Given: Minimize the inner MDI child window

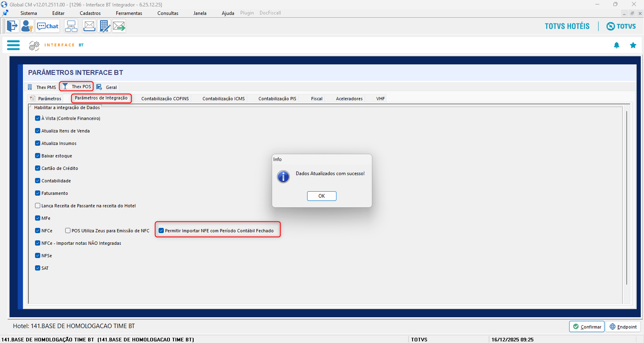Looking at the screenshot, I should 624,13.
